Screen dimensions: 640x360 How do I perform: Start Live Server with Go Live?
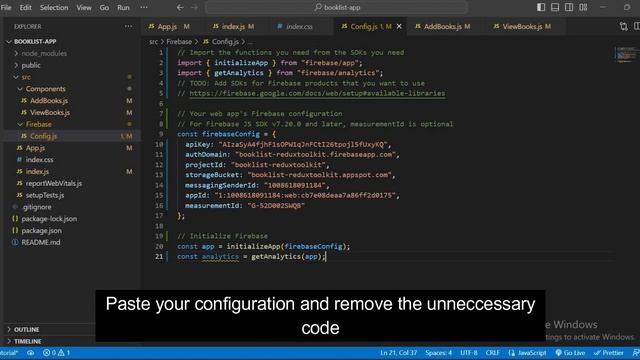point(570,353)
